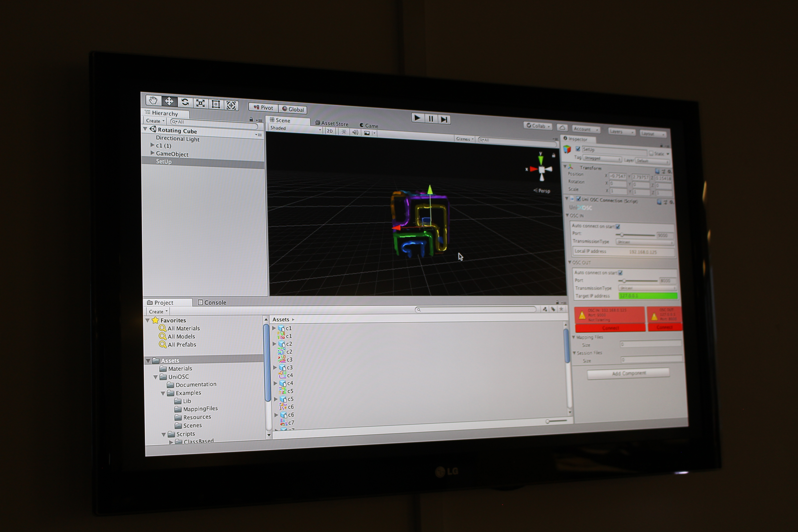Select the Move tool
The width and height of the screenshot is (798, 532).
169,101
